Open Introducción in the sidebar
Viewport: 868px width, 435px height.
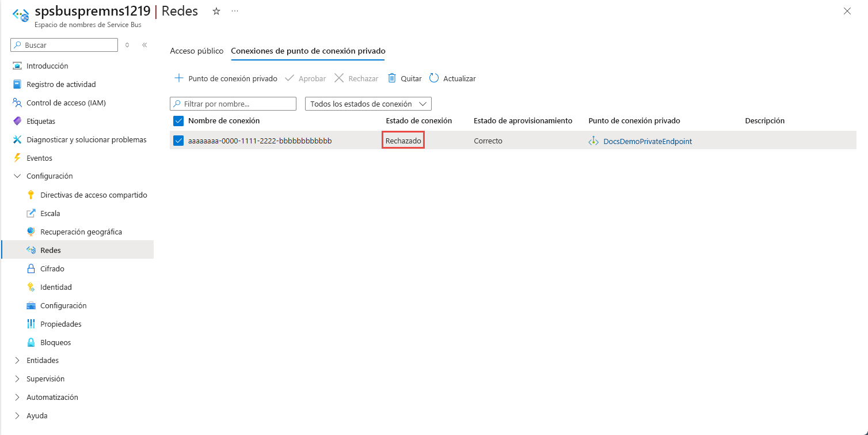[x=47, y=66]
